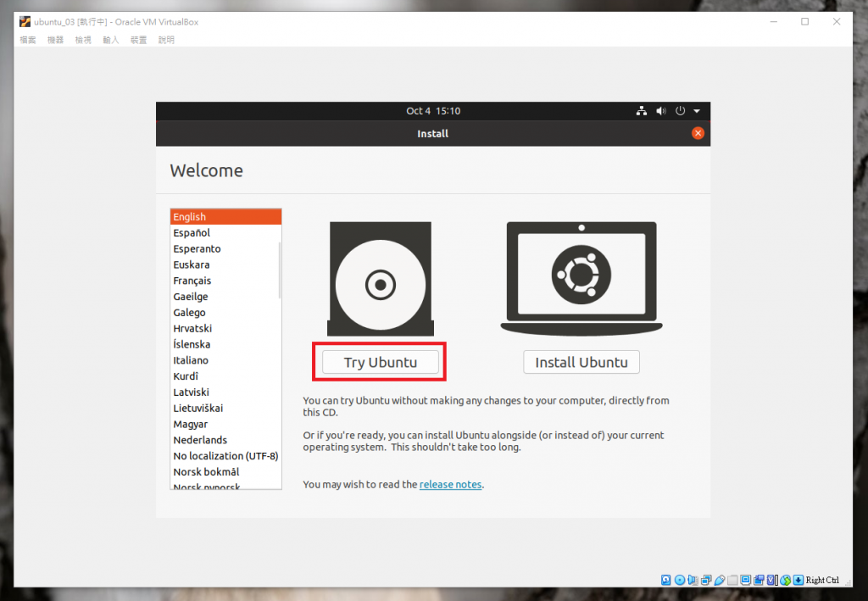Click the network adapters status icon
Image resolution: width=868 pixels, height=601 pixels.
click(706, 580)
